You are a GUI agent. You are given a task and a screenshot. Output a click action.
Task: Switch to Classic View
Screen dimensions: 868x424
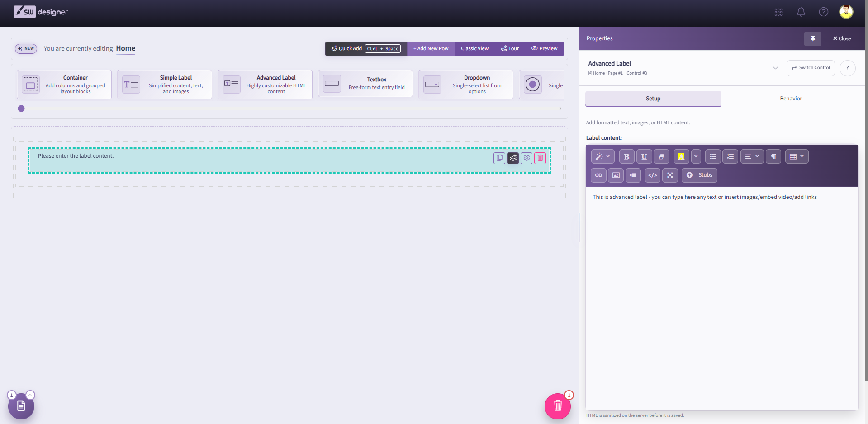pyautogui.click(x=474, y=49)
